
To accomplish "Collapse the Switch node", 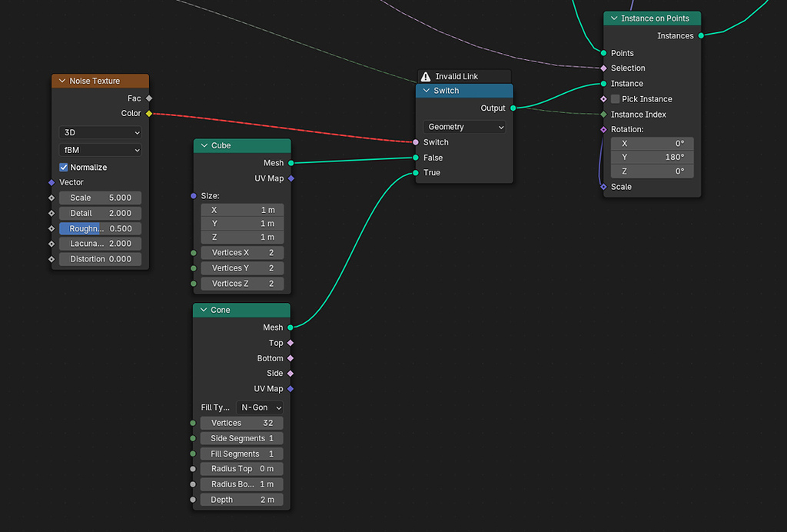I will (427, 91).
